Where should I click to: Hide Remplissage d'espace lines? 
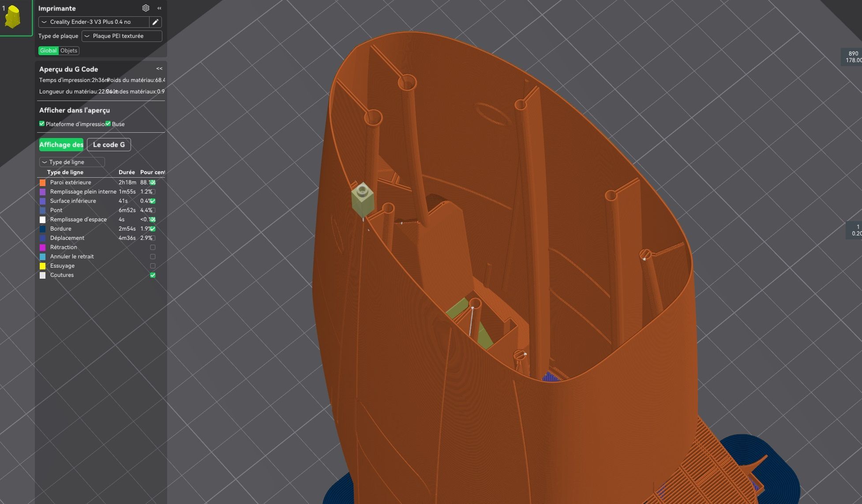point(153,220)
